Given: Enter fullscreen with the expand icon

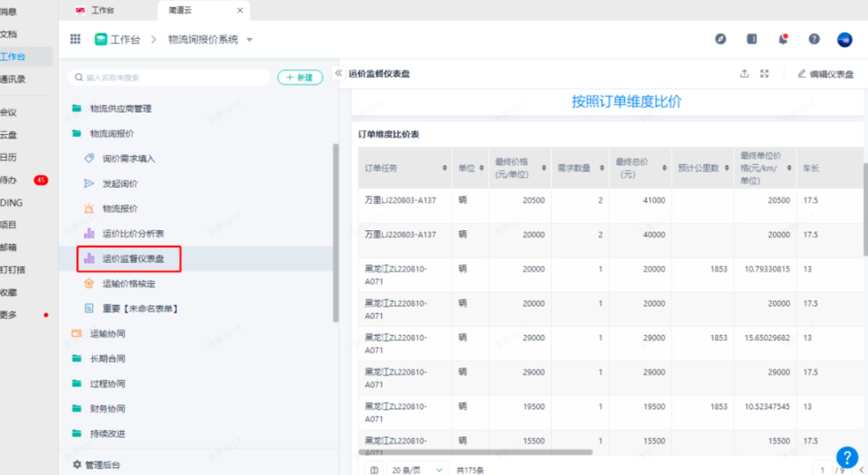Looking at the screenshot, I should (x=765, y=74).
